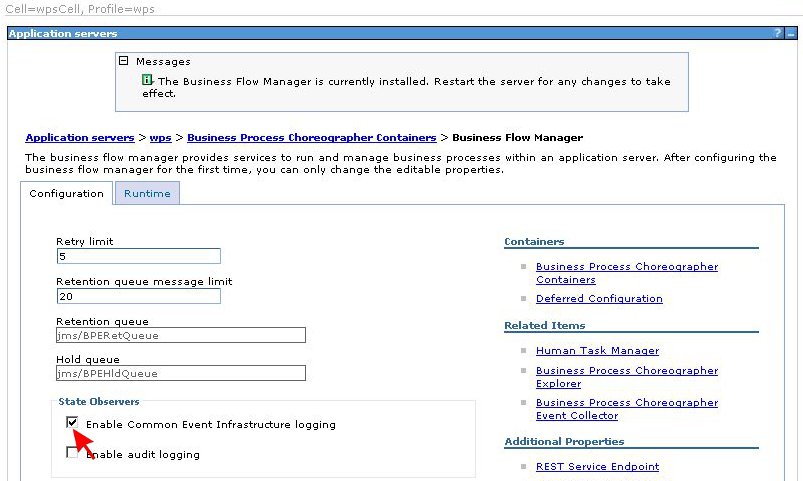Open the wps breadcrumb link
Screen dimensions: 803x481
(x=160, y=137)
